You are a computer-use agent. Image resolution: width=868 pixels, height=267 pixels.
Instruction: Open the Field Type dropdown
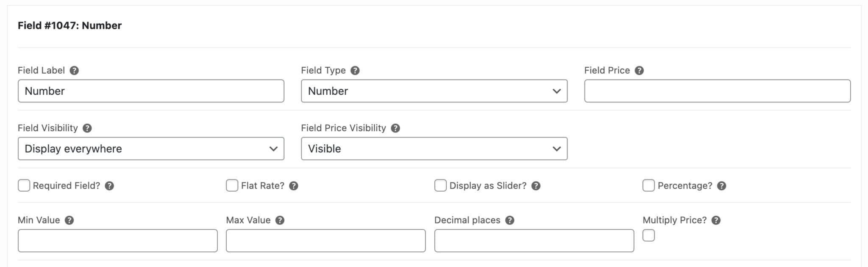[x=434, y=91]
